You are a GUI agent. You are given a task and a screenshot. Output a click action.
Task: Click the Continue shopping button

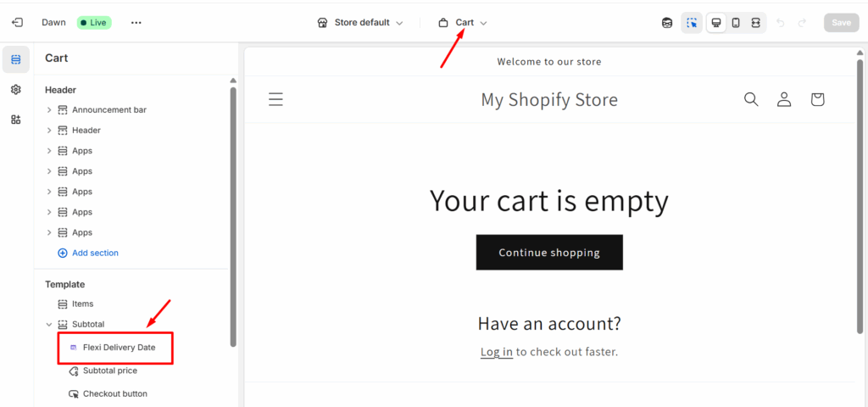click(x=549, y=253)
